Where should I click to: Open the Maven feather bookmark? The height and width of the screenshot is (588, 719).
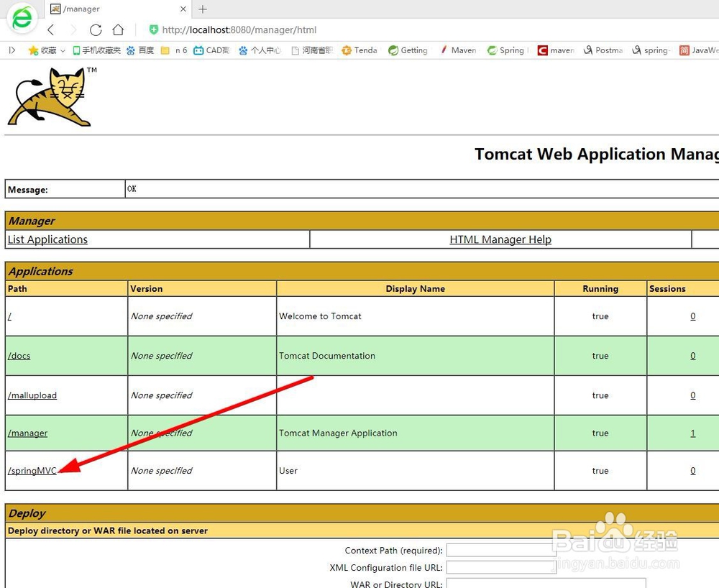coord(457,50)
